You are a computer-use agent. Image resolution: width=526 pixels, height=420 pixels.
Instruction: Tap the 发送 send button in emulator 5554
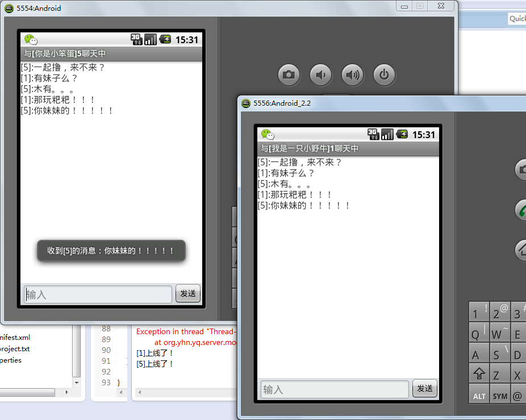pyautogui.click(x=188, y=294)
